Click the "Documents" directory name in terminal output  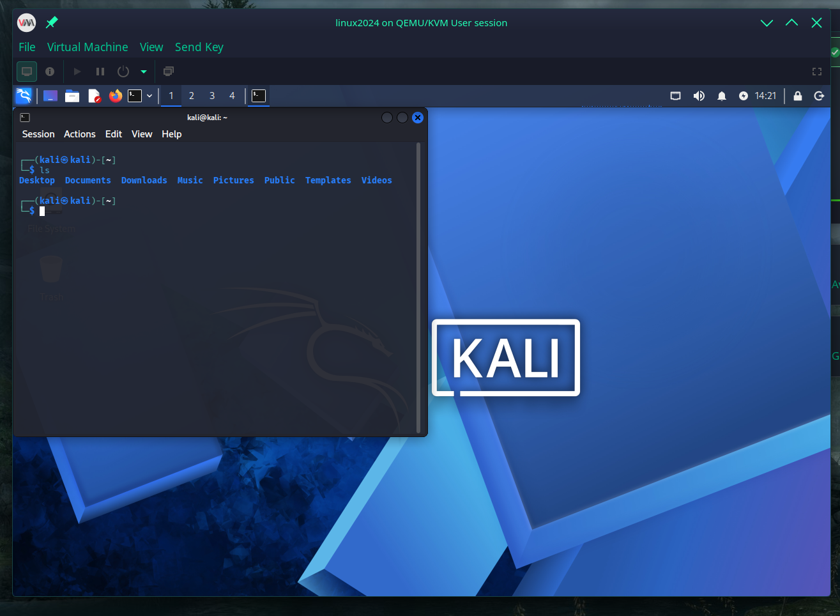coord(88,180)
